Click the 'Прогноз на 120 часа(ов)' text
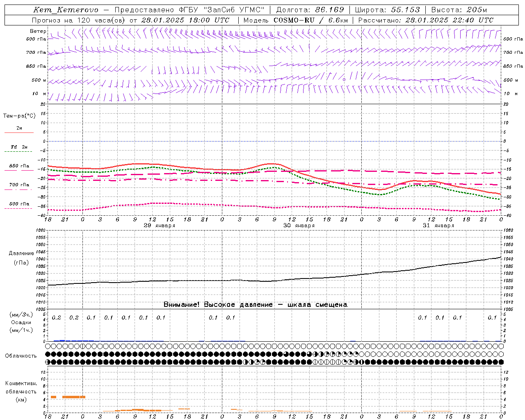Viewport: 525px width, 420px height. [79, 20]
